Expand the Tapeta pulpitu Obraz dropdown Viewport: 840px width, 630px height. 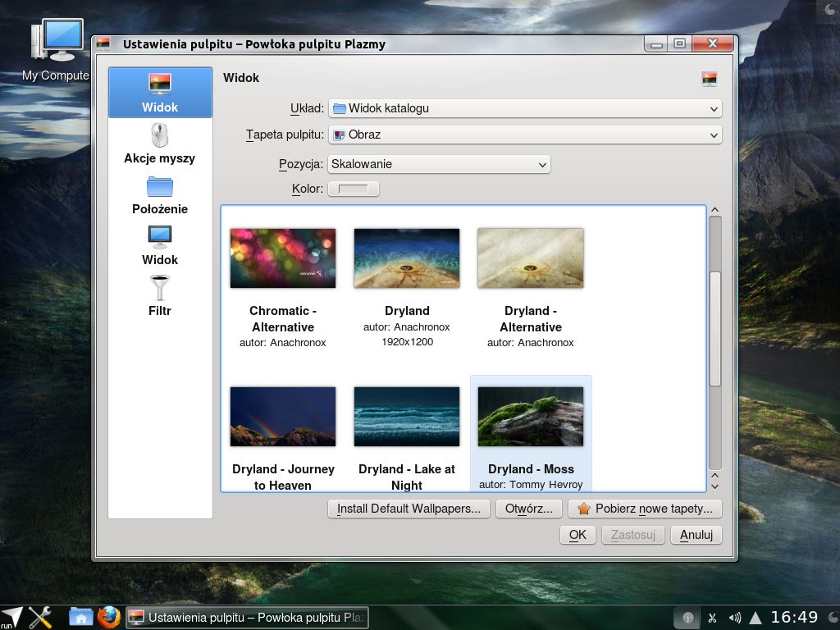[525, 135]
